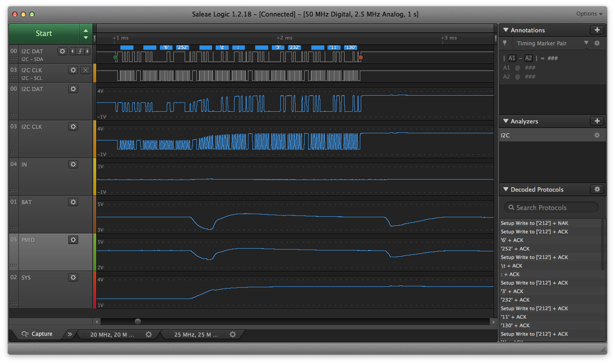The image size is (615, 364).
Task: Collapse the Analyzers panel
Action: [x=506, y=121]
